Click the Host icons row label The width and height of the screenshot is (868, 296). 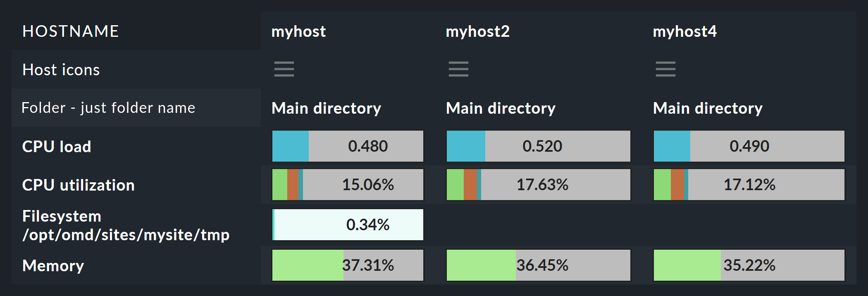tap(61, 69)
